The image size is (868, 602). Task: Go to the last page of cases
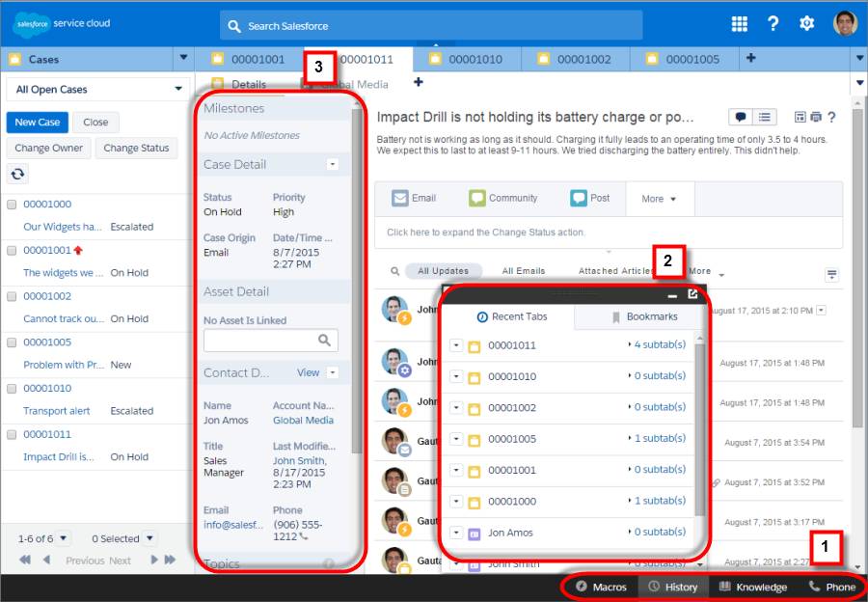tap(170, 560)
